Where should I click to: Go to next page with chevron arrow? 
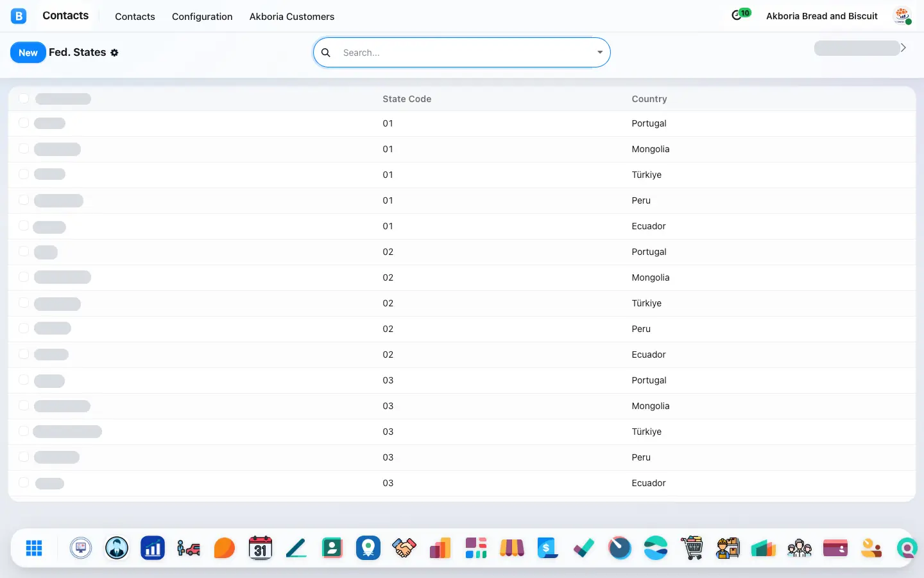[903, 48]
